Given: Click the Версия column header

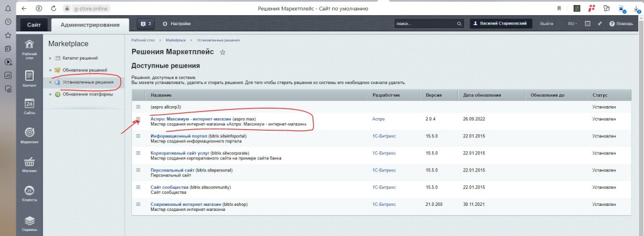Looking at the screenshot, I should click(x=439, y=95).
